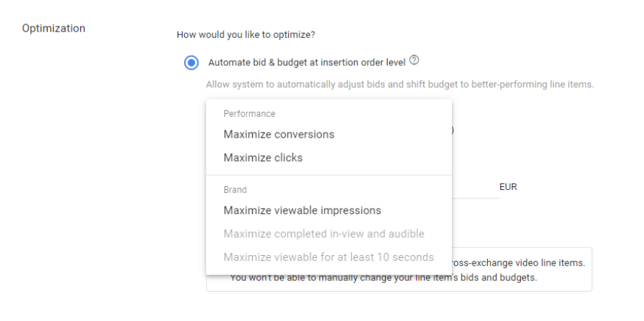Click the Brand group header in dropdown
The height and width of the screenshot is (321, 644).
coord(235,190)
